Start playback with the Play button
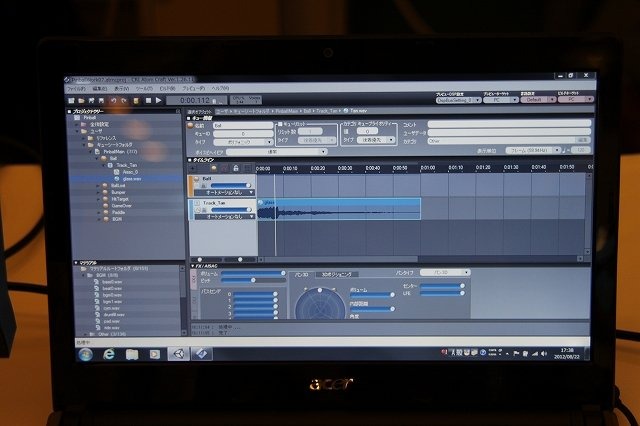 click(x=159, y=100)
